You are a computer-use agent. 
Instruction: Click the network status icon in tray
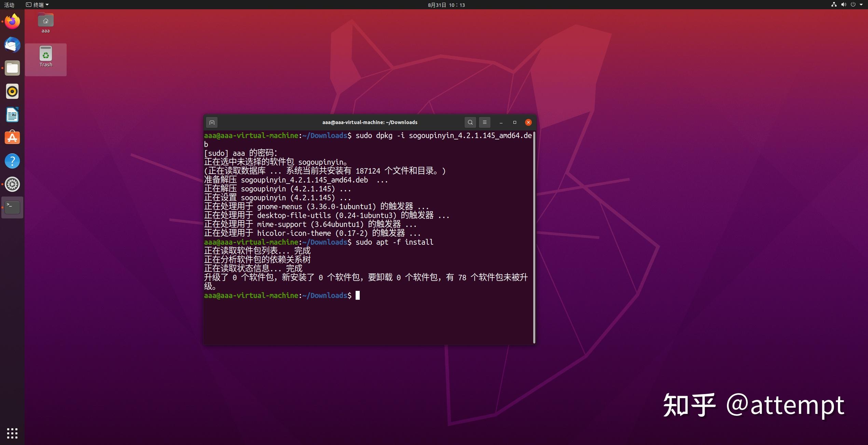click(x=832, y=4)
